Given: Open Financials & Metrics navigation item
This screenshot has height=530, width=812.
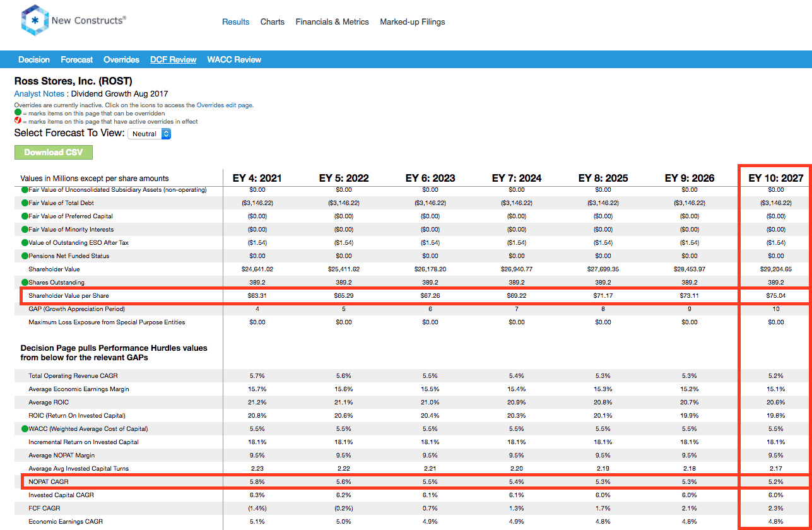Looking at the screenshot, I should tap(332, 21).
